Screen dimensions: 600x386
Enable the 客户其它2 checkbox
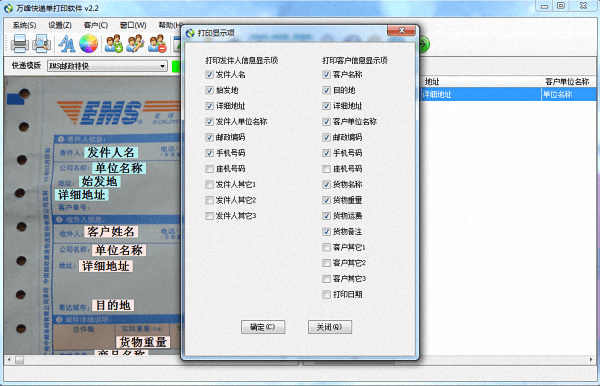click(326, 263)
